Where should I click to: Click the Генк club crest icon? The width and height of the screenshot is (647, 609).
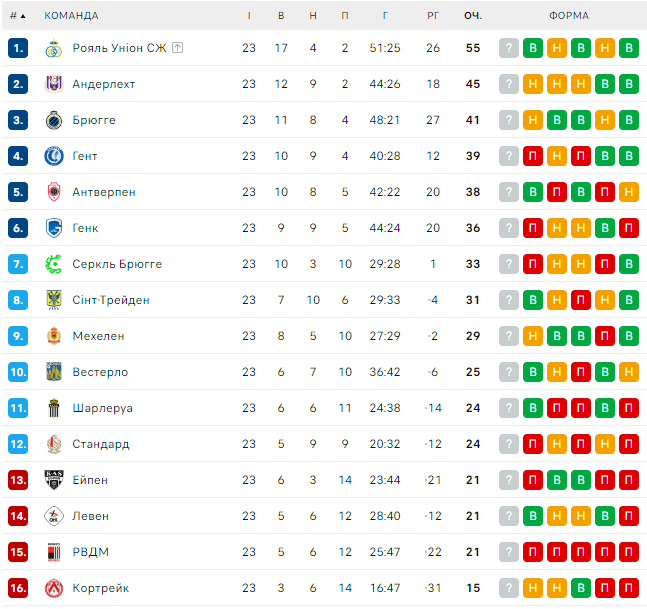(x=54, y=228)
